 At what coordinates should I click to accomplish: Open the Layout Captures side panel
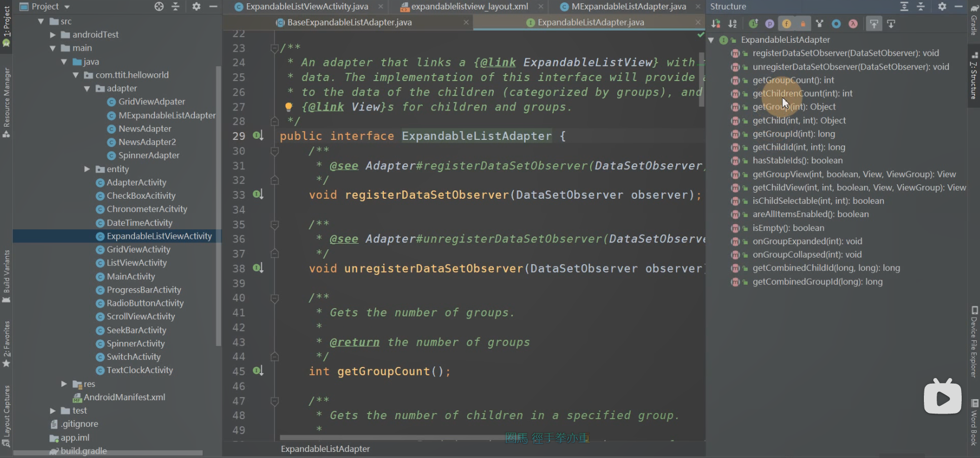click(6, 416)
